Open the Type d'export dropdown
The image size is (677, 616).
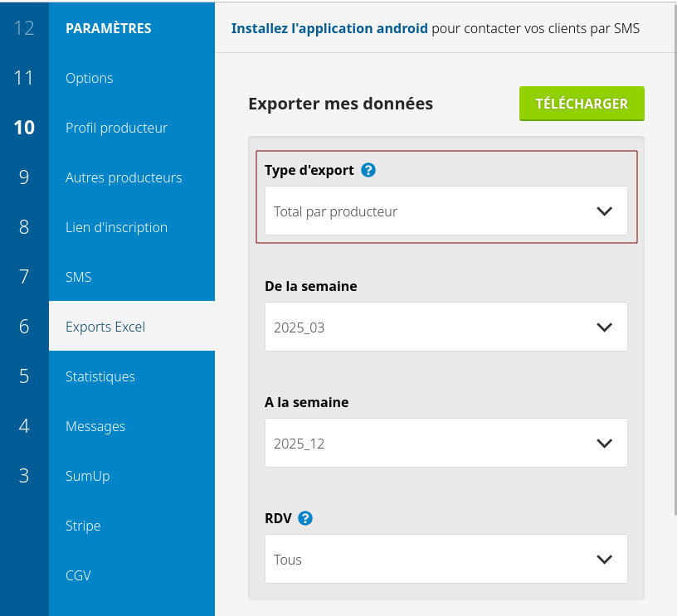tap(446, 211)
